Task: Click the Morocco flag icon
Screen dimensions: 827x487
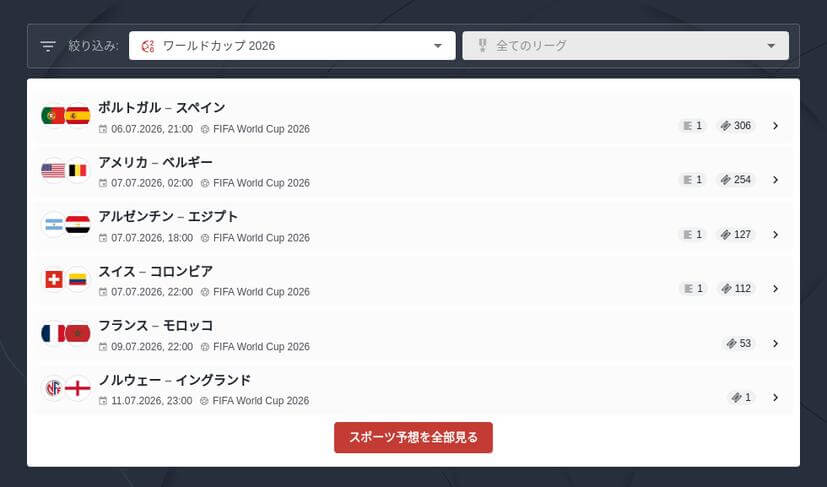Action: coord(78,333)
